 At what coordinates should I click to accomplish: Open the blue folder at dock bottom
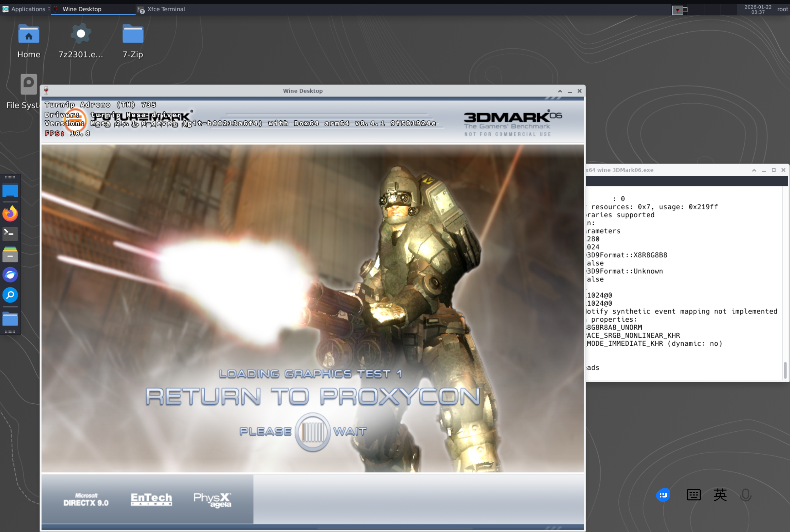click(10, 319)
